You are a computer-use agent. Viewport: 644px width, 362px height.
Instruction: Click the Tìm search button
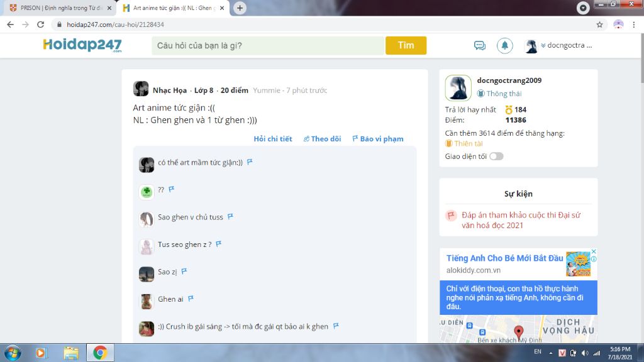click(x=406, y=45)
